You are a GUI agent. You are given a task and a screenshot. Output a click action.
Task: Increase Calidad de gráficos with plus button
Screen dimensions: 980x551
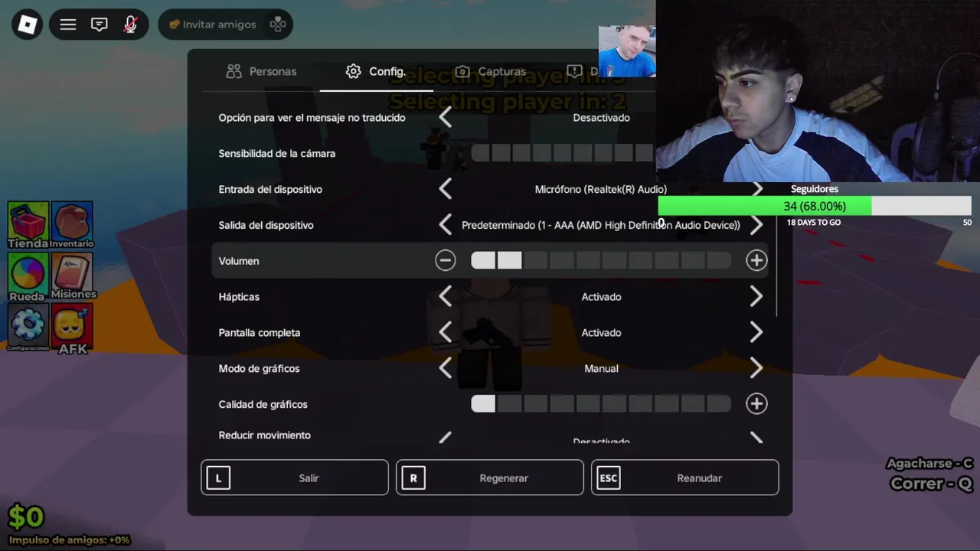[756, 403]
